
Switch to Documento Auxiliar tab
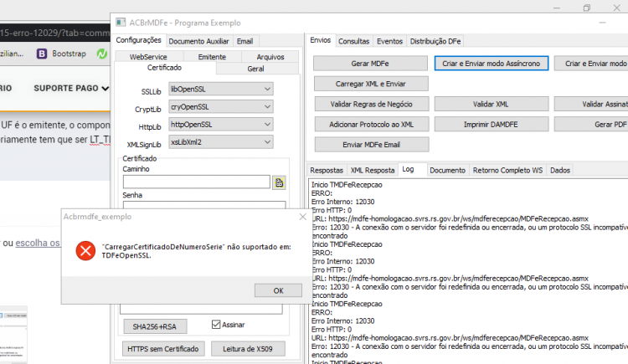[198, 41]
